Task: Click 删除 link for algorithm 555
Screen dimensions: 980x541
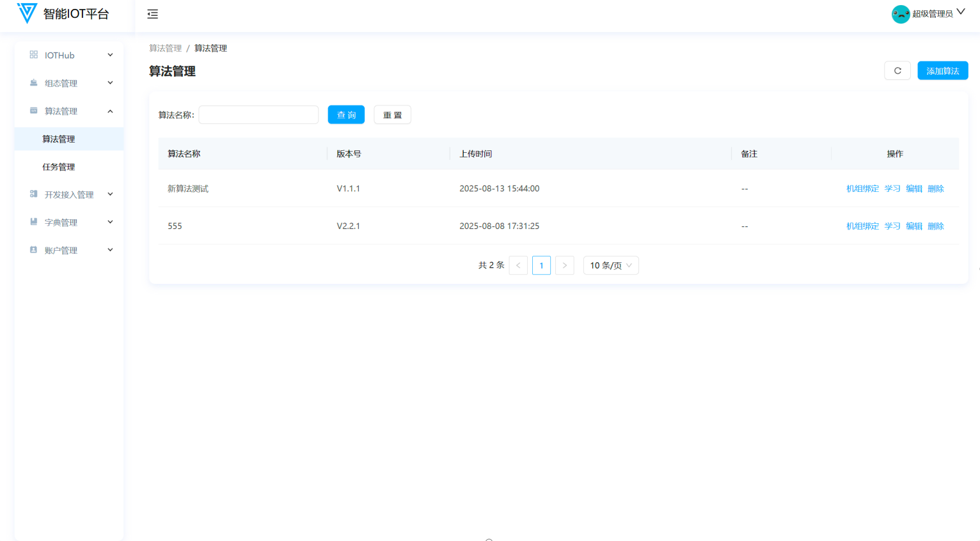Action: click(x=935, y=226)
